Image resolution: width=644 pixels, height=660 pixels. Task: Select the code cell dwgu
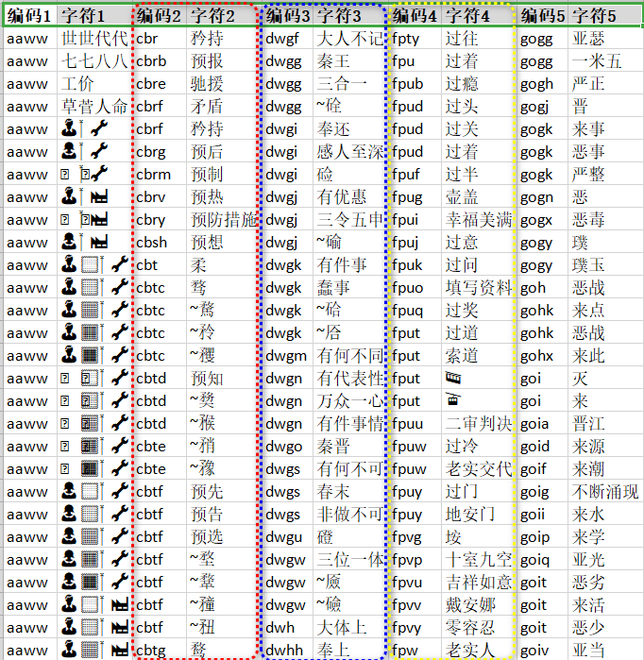(288, 537)
